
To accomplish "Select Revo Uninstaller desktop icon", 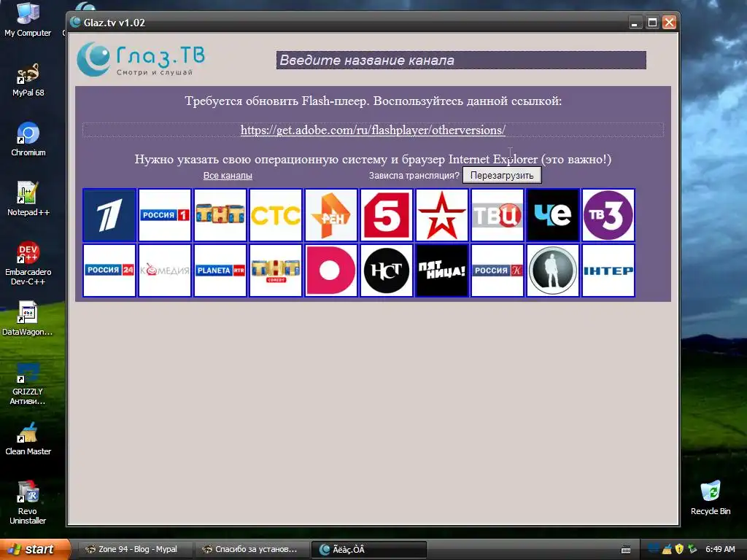I will 28,503.
